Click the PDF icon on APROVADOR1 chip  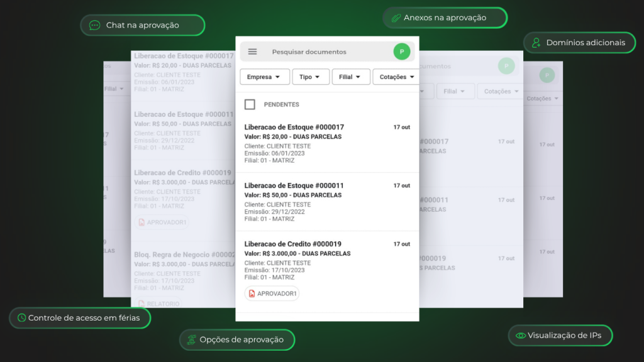252,293
